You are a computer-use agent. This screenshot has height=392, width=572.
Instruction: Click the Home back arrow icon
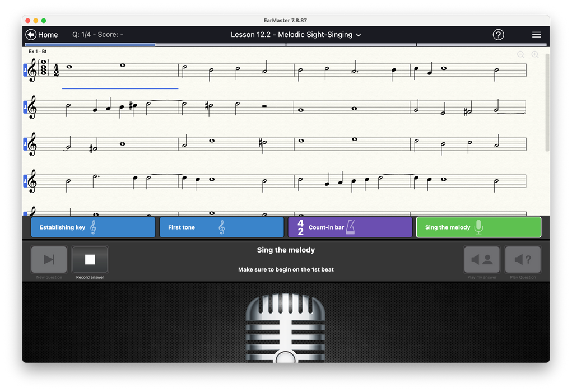[x=31, y=35]
